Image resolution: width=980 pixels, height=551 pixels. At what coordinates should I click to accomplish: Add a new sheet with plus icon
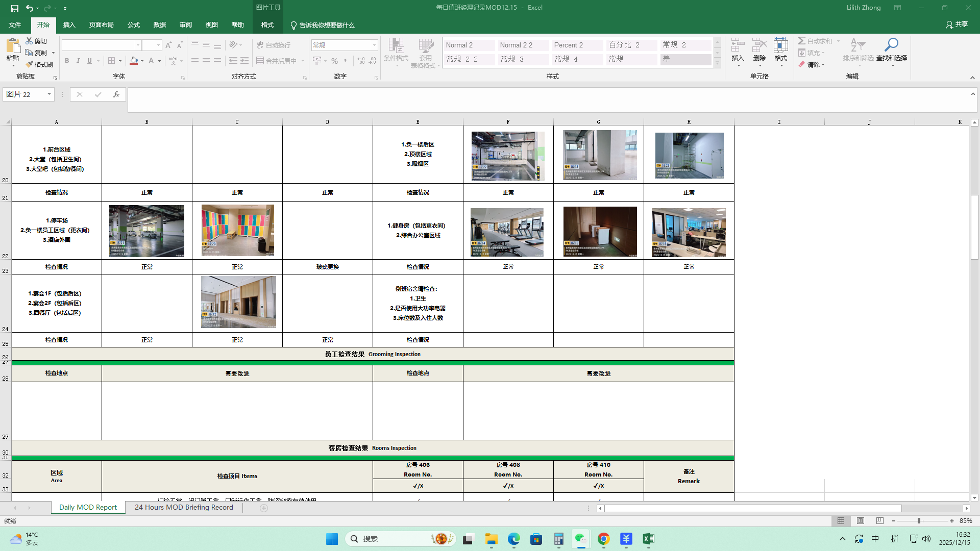[x=264, y=508]
